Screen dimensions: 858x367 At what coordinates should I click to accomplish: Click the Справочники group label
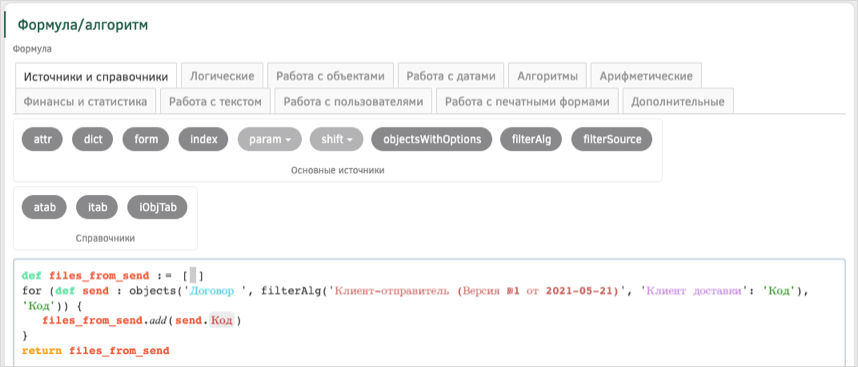pos(105,238)
